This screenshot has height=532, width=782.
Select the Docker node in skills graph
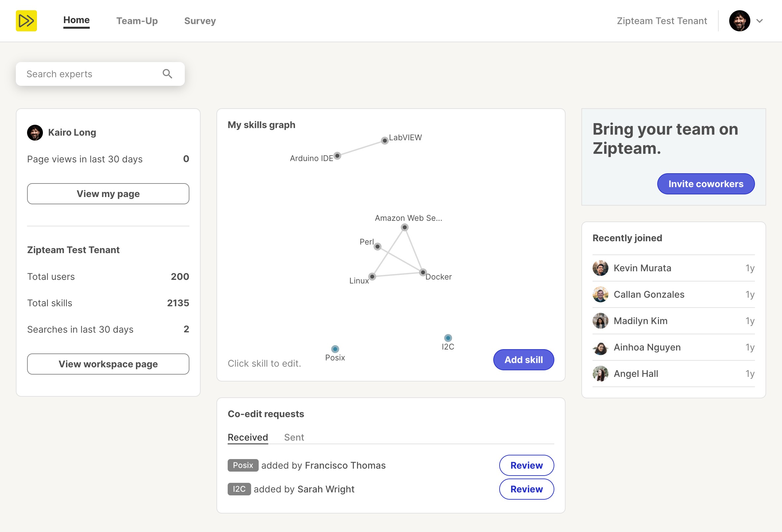click(x=423, y=272)
